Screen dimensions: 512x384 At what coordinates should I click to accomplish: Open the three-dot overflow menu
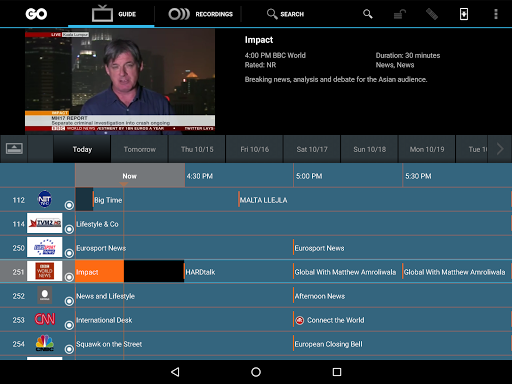tap(496, 14)
